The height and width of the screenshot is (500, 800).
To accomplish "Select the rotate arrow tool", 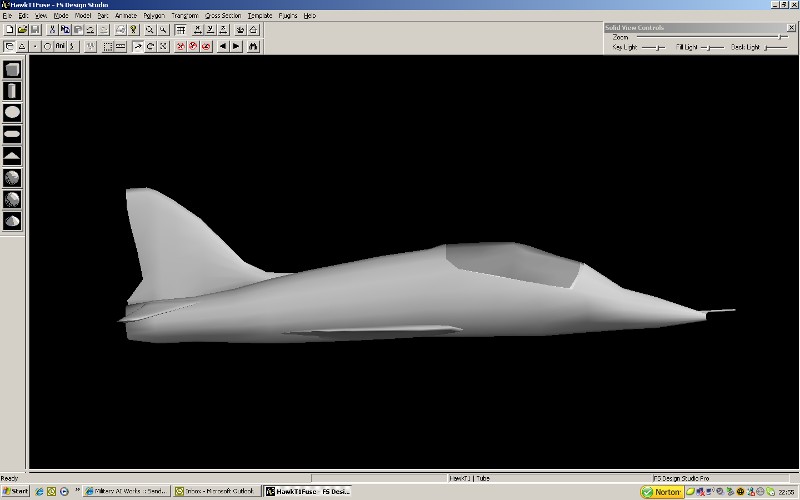I will pyautogui.click(x=151, y=46).
